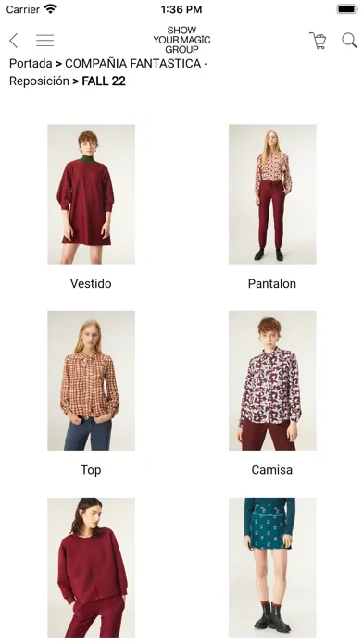363x644 pixels.
Task: Open the Camisa category image
Action: click(272, 380)
